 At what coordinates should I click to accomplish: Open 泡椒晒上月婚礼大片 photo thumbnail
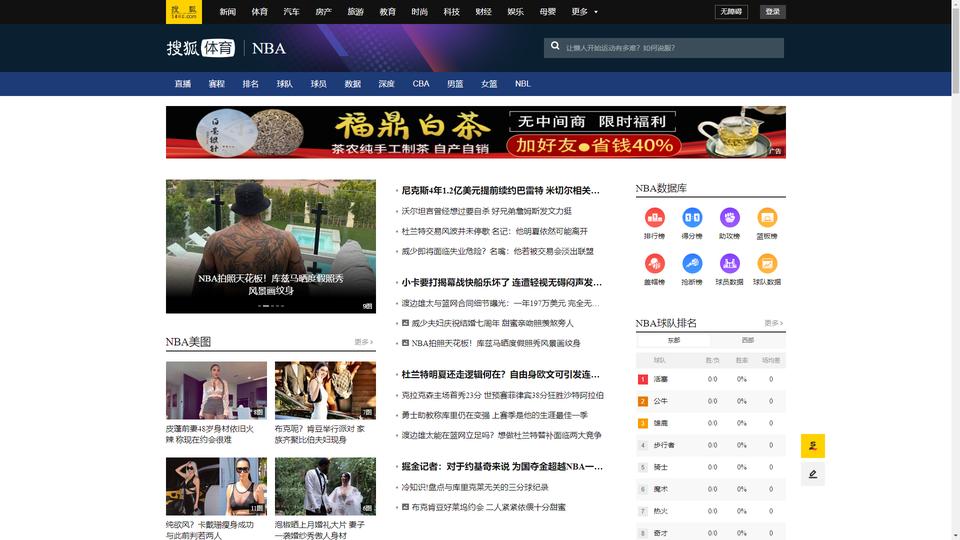tap(325, 486)
